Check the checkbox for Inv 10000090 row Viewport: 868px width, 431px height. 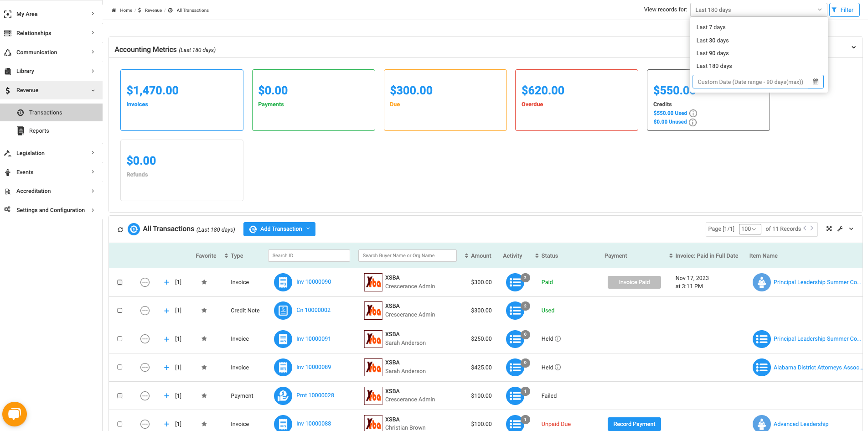click(x=120, y=282)
